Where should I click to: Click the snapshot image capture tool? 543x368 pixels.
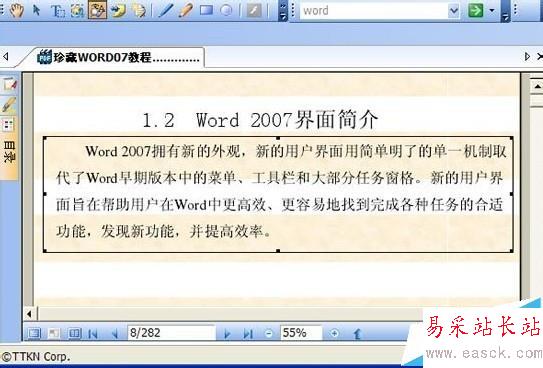click(x=77, y=10)
